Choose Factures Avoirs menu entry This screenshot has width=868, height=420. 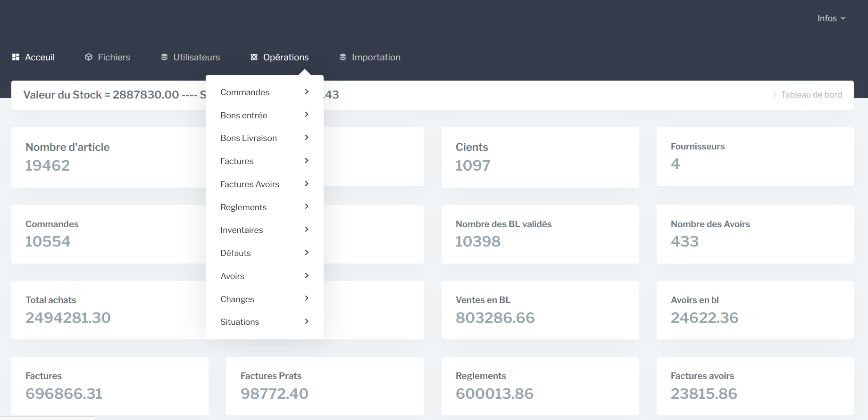[250, 184]
